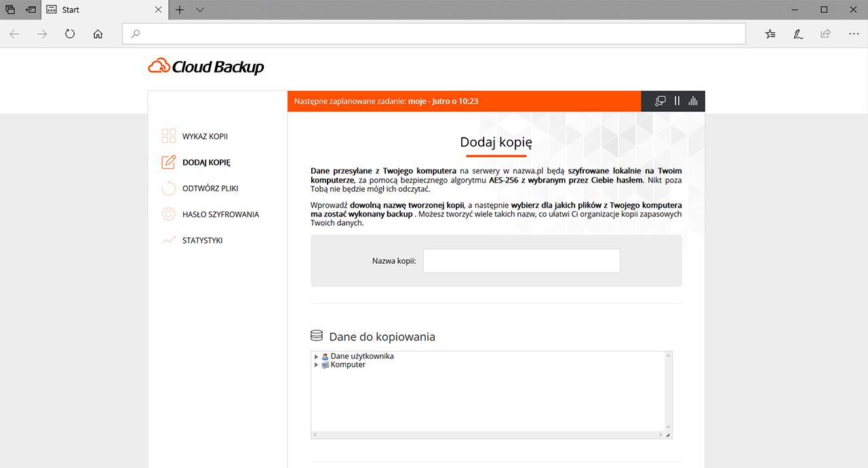Viewport: 868px width, 468px height.
Task: Go forward with the browser forward arrow
Action: 42,34
